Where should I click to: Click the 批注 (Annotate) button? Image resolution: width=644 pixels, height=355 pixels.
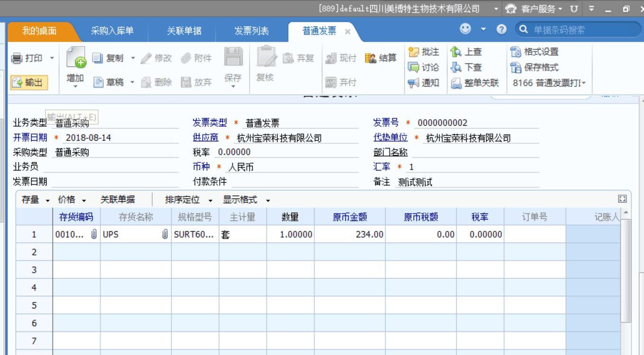[423, 52]
